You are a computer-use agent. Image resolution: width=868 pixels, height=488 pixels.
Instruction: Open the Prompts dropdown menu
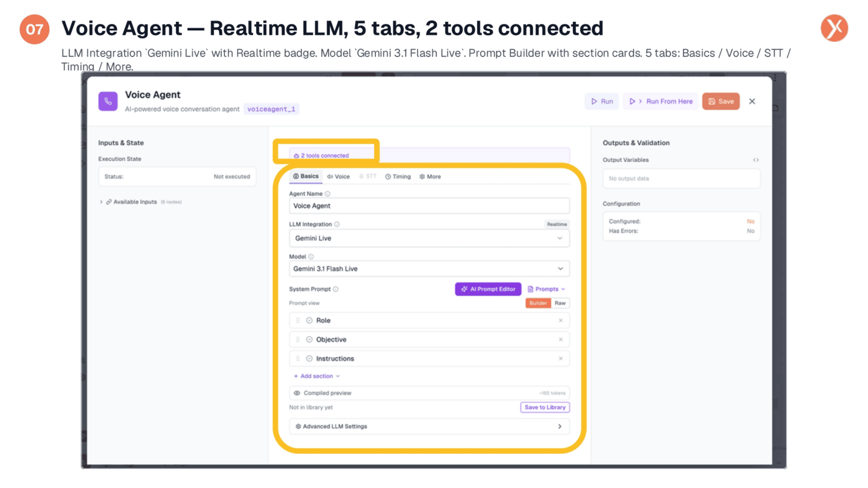pos(547,289)
